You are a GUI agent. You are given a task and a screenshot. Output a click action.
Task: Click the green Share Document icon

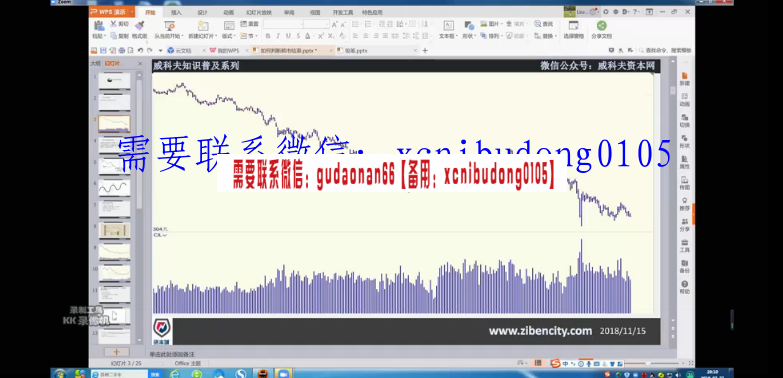click(601, 25)
